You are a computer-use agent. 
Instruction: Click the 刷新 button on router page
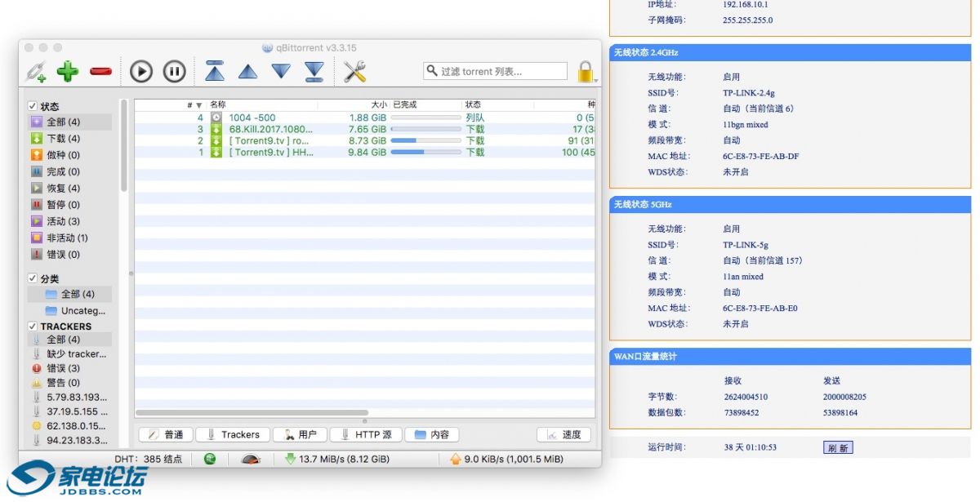pyautogui.click(x=837, y=447)
